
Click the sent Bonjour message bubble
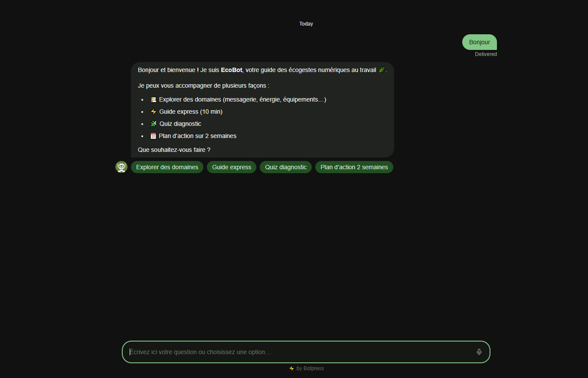[480, 42]
